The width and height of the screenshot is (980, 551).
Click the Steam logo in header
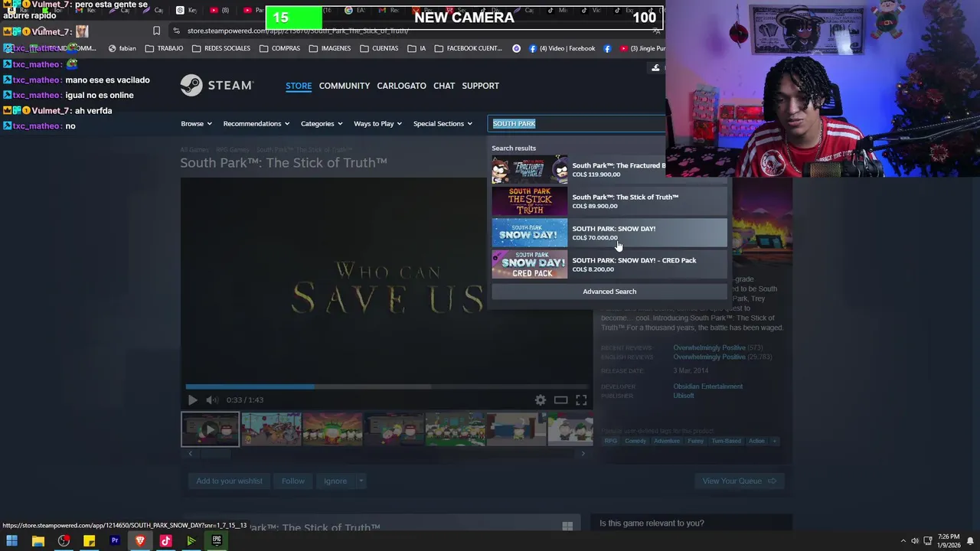pyautogui.click(x=217, y=86)
